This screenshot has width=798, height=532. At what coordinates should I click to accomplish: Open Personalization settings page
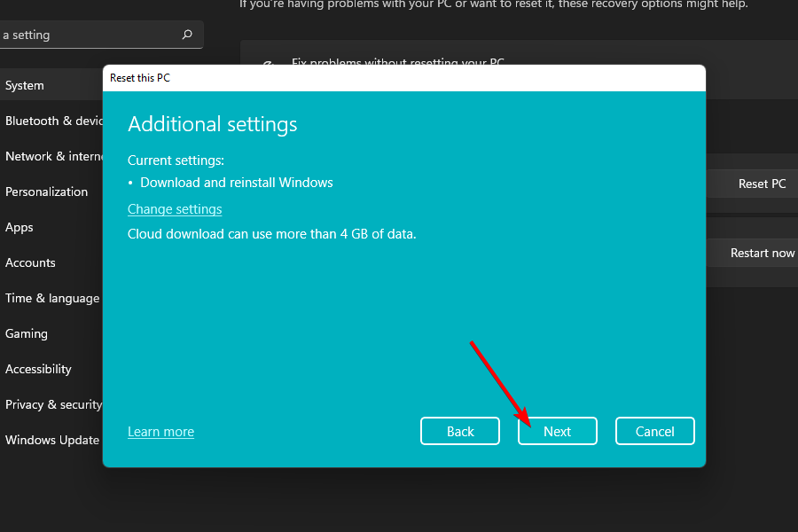pos(46,192)
